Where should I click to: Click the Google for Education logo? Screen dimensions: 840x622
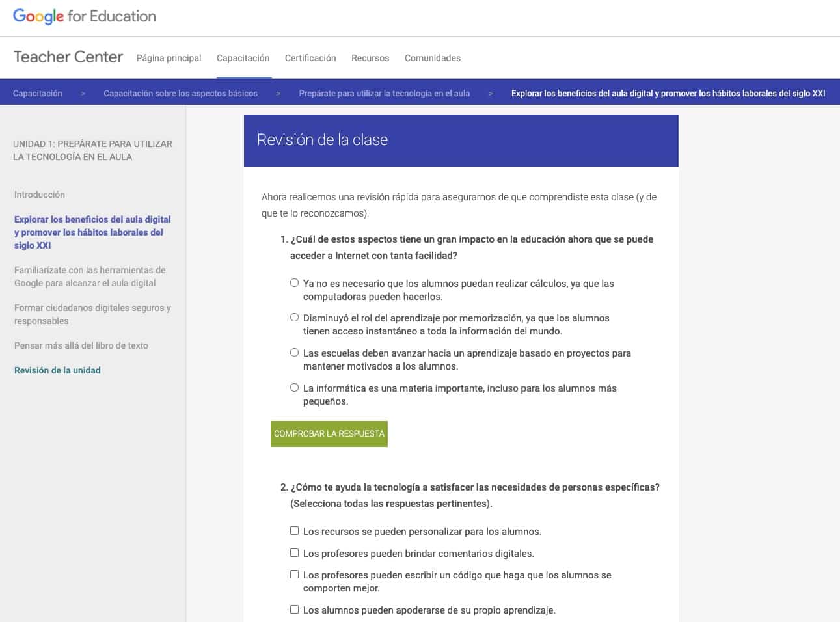(x=85, y=17)
